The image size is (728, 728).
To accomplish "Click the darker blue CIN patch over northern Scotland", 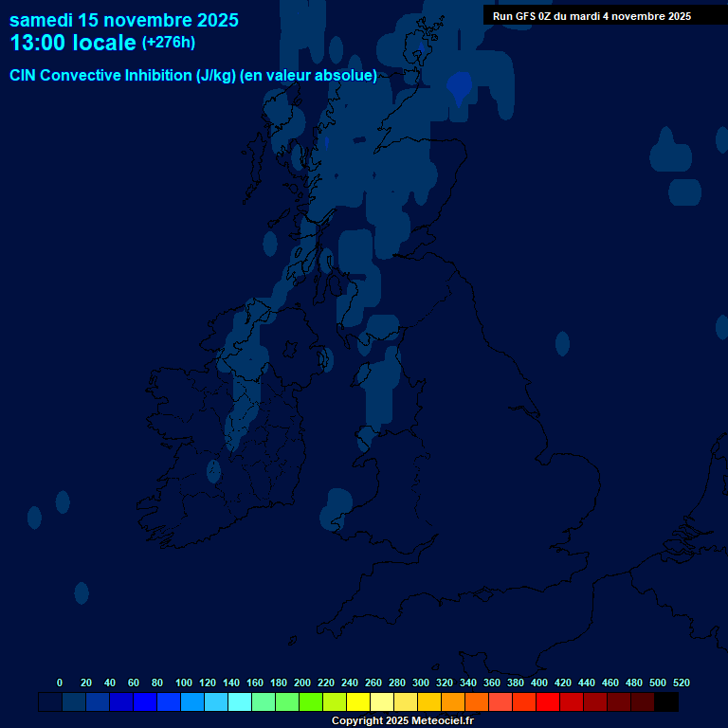I will click(460, 86).
